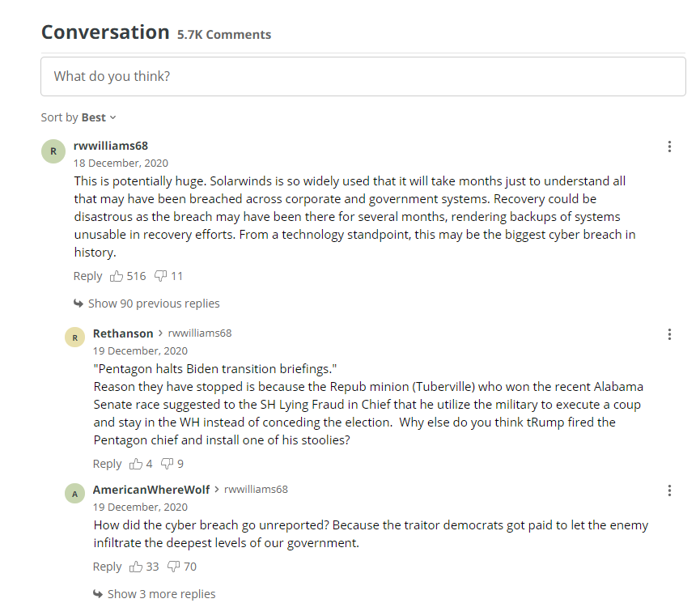This screenshot has width=700, height=603.
Task: Reply to AmericanWhereWolf's comment
Action: click(x=107, y=567)
